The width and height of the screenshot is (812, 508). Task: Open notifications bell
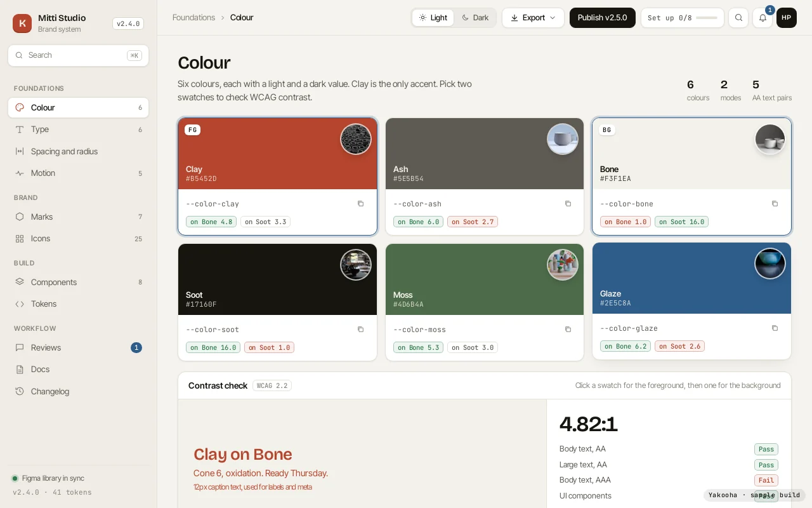click(x=763, y=18)
